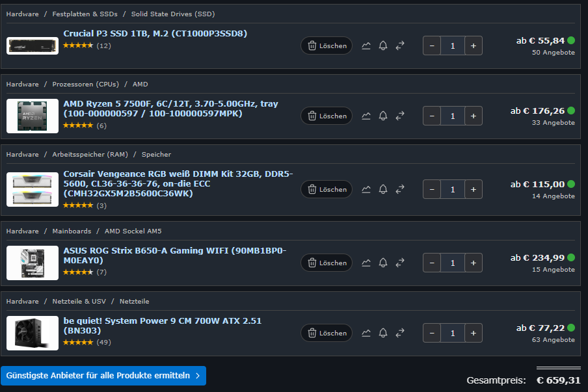
Task: Delete AMD Ryzen 5 7500F with Löschen
Action: pyautogui.click(x=327, y=116)
